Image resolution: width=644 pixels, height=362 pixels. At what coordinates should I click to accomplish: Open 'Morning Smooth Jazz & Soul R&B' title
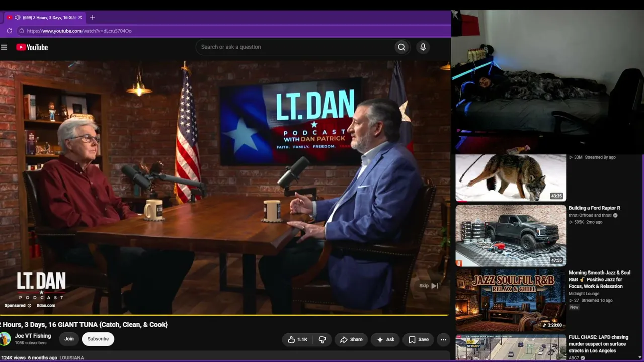coord(599,280)
